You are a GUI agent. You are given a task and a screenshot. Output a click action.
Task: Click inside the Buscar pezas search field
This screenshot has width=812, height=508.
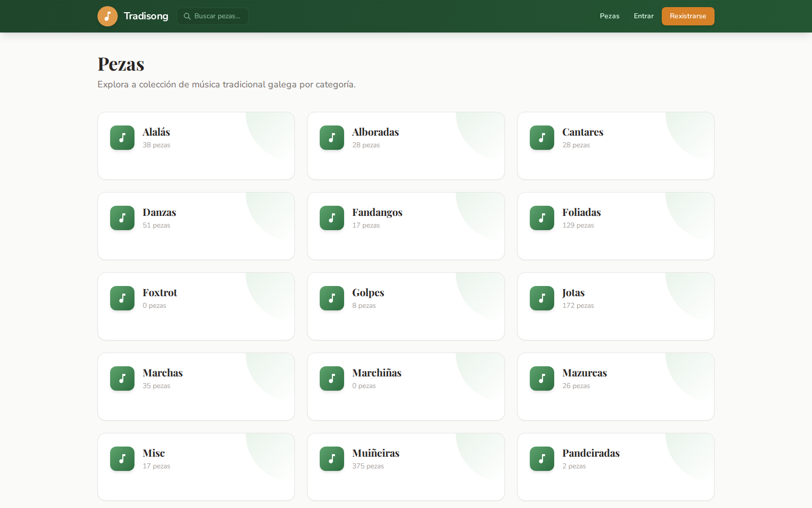(216, 16)
